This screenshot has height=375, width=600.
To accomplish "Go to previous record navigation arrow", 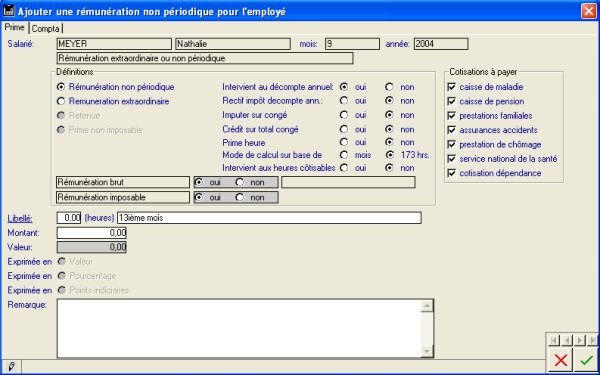I will (567, 340).
